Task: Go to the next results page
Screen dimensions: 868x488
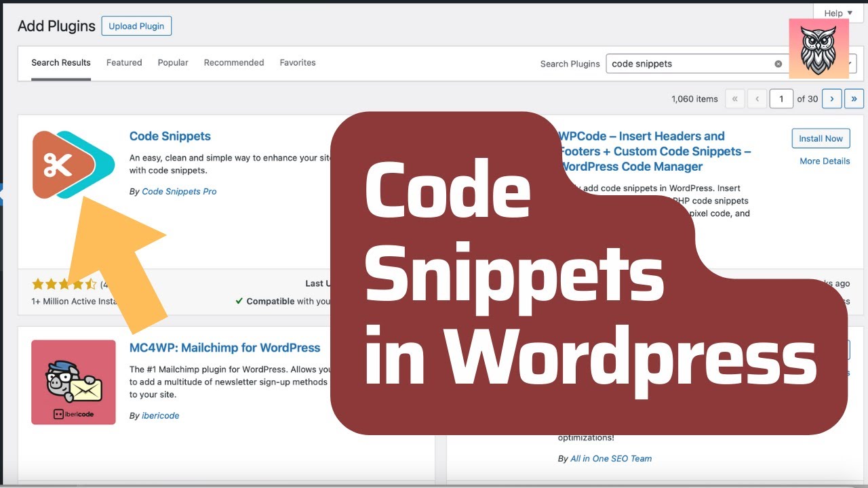Action: (x=832, y=99)
